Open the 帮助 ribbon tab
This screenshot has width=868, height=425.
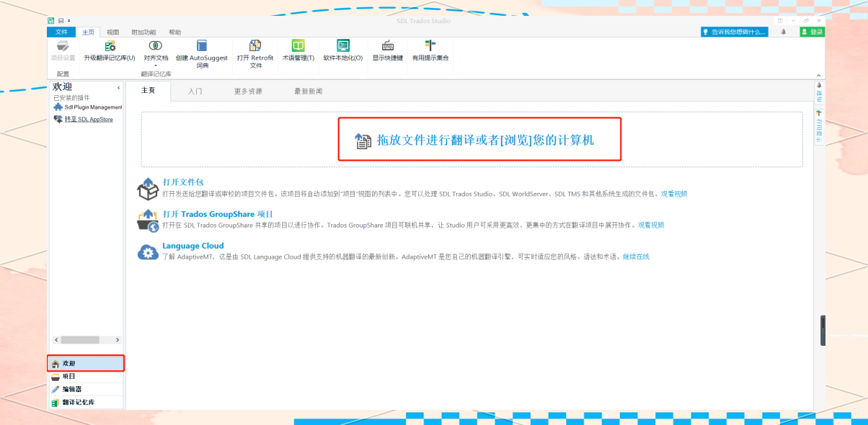(175, 32)
